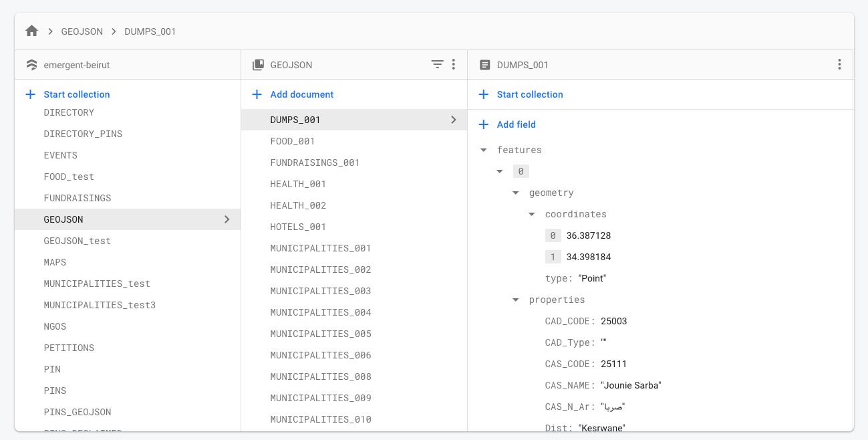Collapse the geometry field
Image resolution: width=868 pixels, height=440 pixels.
pos(516,193)
